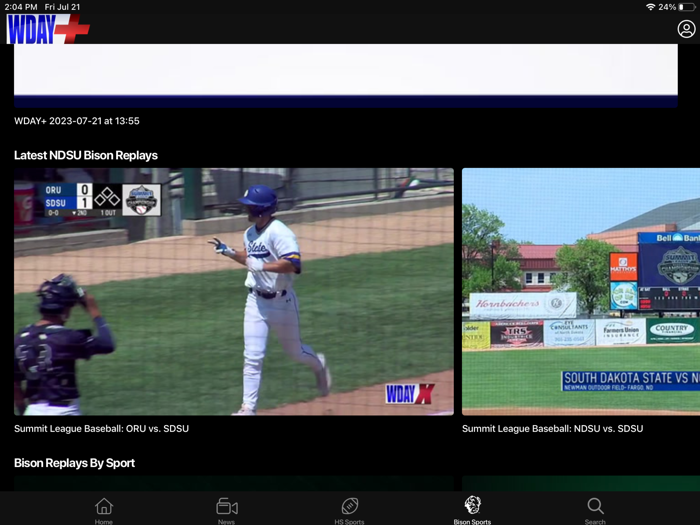Viewport: 700px width, 525px height.
Task: Select the Bison Sports tab
Action: pyautogui.click(x=472, y=510)
